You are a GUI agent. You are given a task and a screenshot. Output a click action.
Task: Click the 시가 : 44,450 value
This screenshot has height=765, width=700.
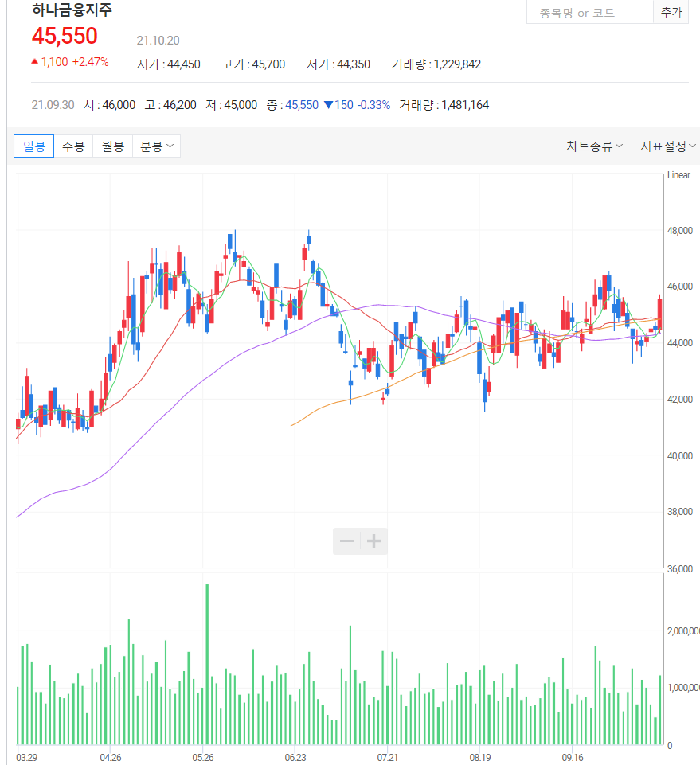coord(169,64)
